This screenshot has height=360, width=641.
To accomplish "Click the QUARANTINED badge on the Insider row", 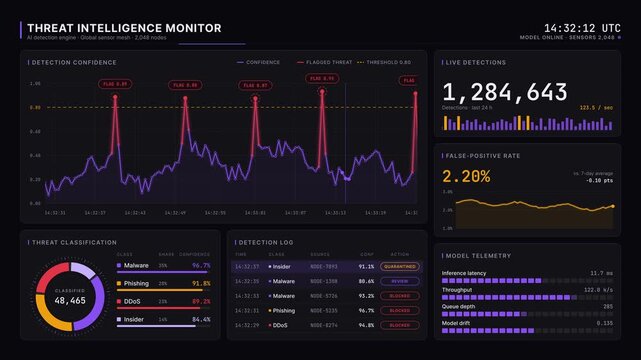I will tap(400, 266).
